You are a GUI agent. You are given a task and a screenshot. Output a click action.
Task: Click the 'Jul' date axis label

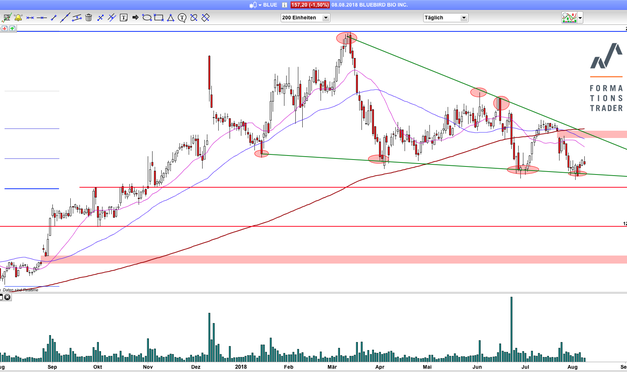(525, 367)
